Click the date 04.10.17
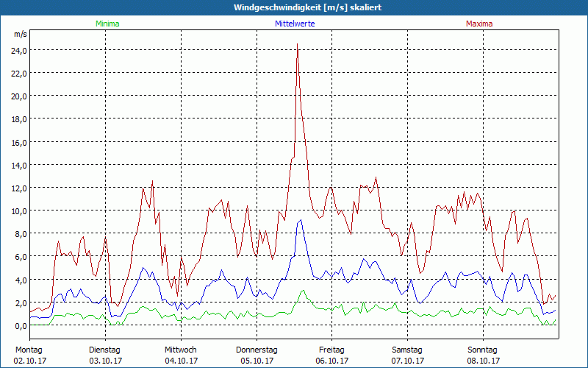This screenshot has height=368, width=588. click(x=181, y=361)
